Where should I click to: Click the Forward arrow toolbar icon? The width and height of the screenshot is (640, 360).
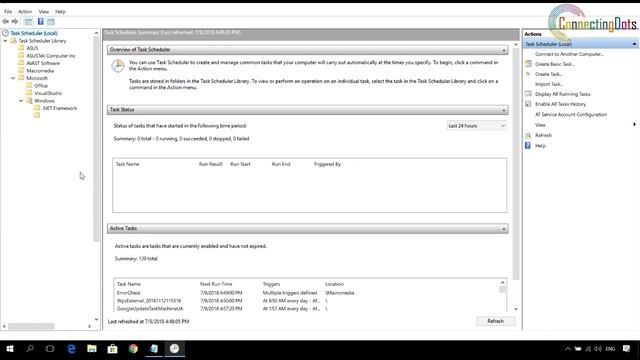click(x=15, y=21)
